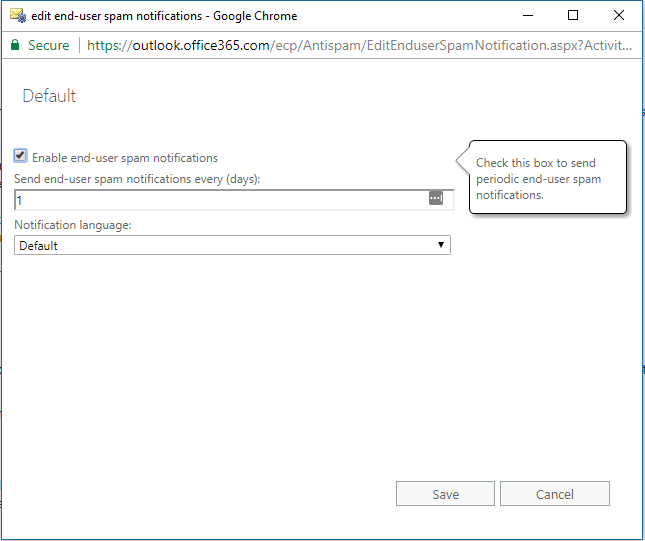Click the window title text in title bar

[x=164, y=16]
